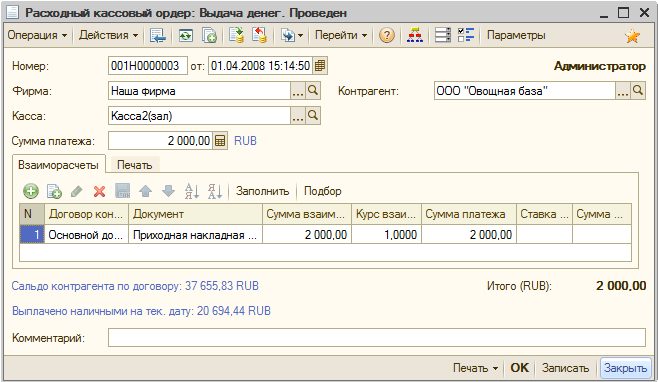Open calendar picker next to document date
The width and height of the screenshot is (658, 382).
pyautogui.click(x=320, y=66)
